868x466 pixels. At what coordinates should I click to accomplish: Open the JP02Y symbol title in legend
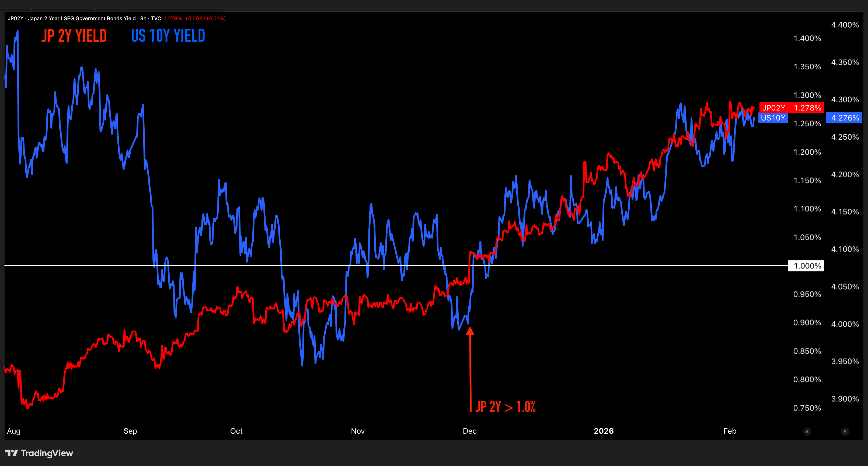click(x=72, y=18)
